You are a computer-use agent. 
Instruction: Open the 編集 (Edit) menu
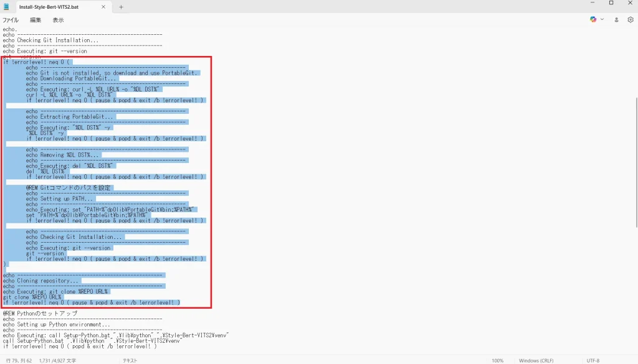36,20
